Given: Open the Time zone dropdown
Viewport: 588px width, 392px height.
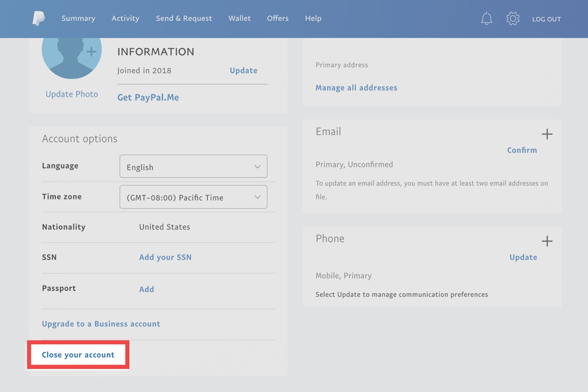Looking at the screenshot, I should (x=193, y=196).
